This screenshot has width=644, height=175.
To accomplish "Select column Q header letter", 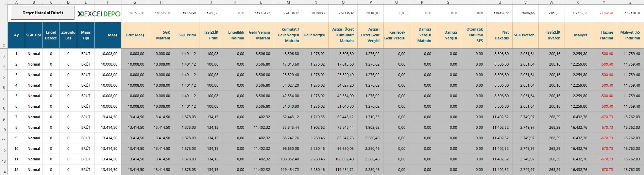I will tap(396, 2).
